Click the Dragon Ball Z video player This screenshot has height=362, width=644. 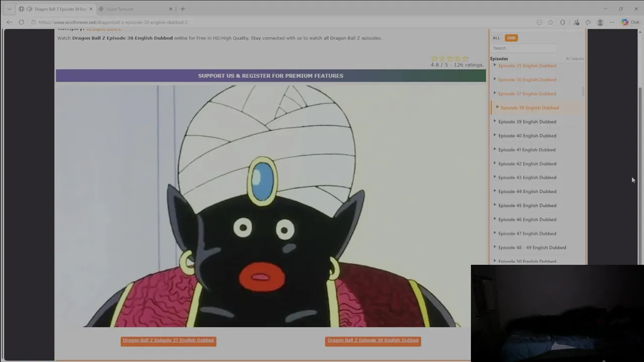pos(272,206)
